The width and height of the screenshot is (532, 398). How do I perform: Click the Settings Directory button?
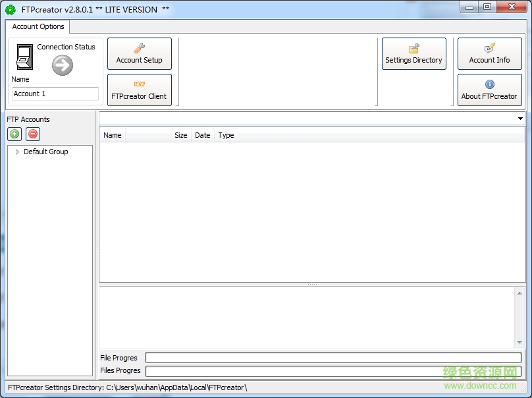tap(413, 53)
